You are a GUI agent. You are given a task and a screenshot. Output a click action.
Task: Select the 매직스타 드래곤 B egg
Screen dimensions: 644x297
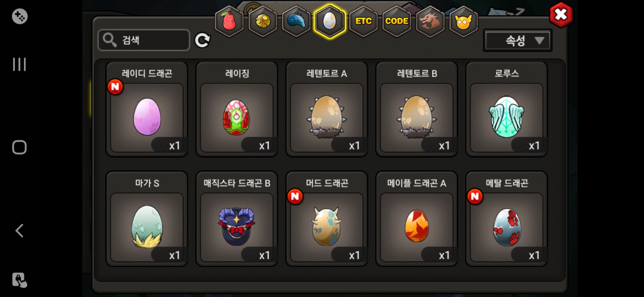[x=237, y=219]
